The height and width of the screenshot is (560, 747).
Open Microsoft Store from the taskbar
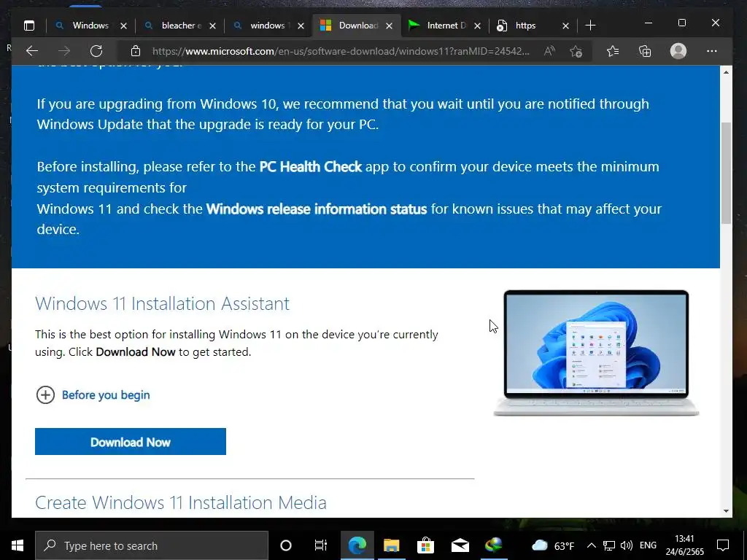pos(425,545)
